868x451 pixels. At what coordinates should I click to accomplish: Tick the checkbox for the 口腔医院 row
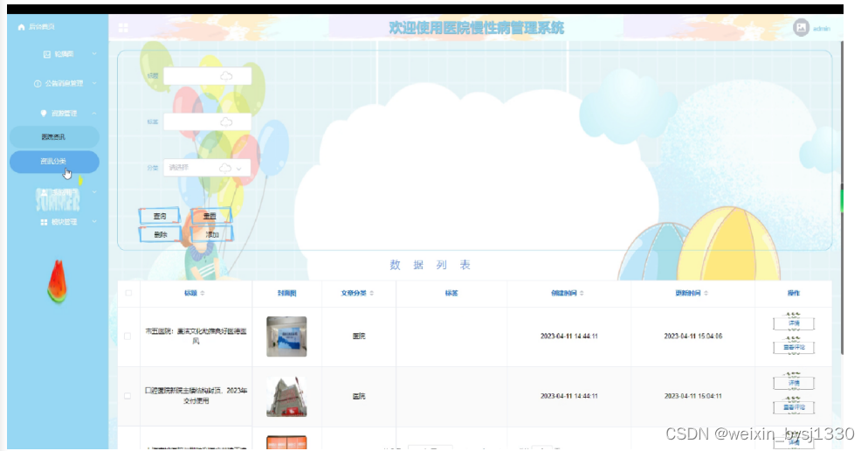point(127,396)
